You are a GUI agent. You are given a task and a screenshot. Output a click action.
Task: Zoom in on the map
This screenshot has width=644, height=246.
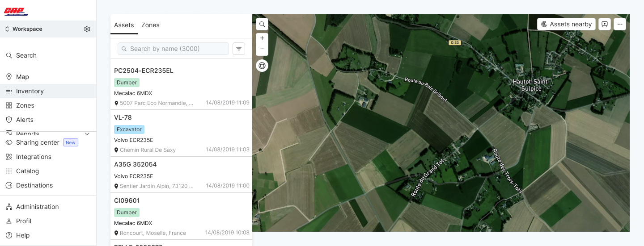(x=262, y=38)
